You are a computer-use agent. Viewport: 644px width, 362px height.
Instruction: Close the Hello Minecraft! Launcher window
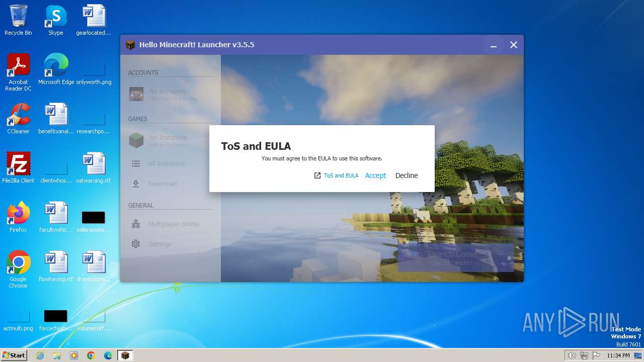pyautogui.click(x=514, y=45)
